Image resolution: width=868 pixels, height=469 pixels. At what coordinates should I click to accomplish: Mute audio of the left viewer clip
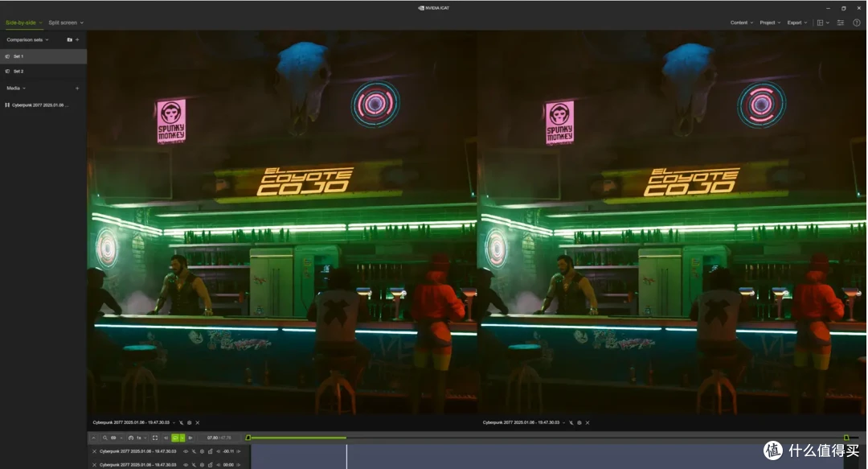(x=181, y=423)
